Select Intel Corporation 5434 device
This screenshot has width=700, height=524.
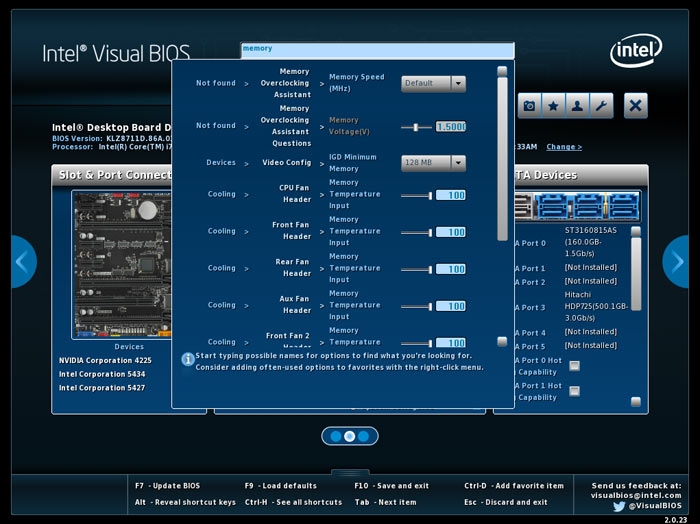pos(102,374)
